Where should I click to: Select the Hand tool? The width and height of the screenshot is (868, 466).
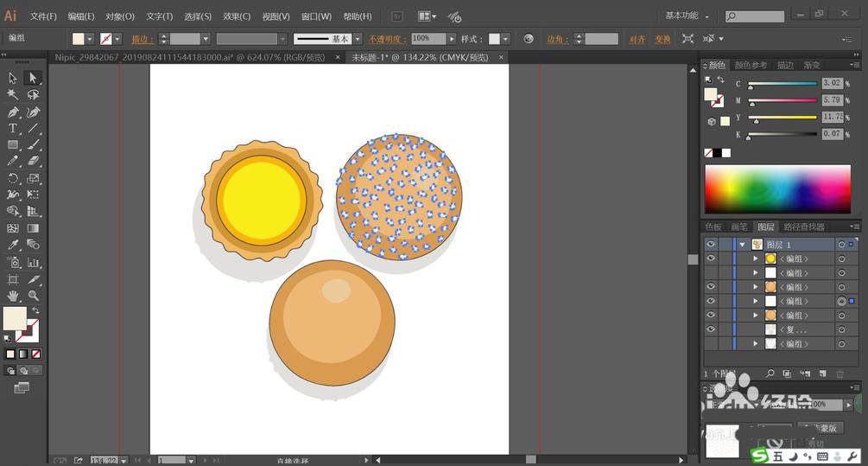point(13,296)
